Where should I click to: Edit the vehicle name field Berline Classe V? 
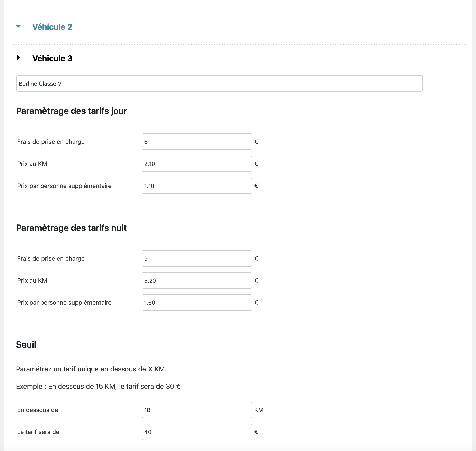tap(219, 83)
